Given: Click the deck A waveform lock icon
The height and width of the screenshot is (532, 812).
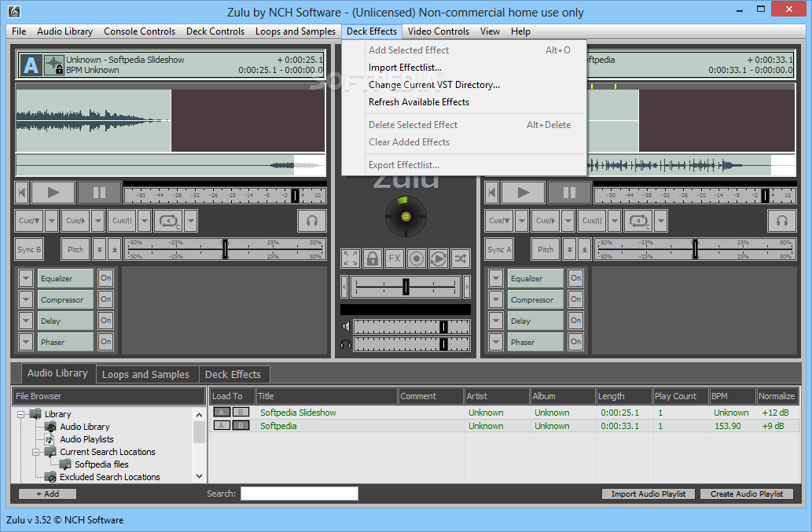Looking at the screenshot, I should pos(54,65).
